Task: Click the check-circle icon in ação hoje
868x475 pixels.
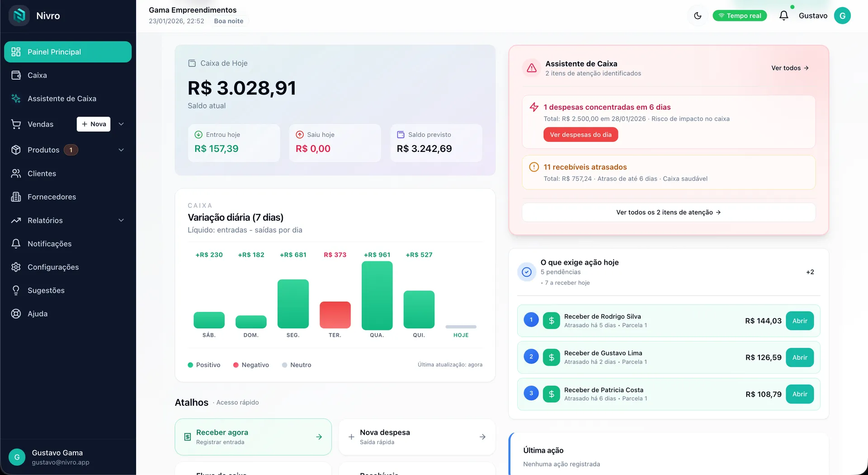Action: [527, 272]
